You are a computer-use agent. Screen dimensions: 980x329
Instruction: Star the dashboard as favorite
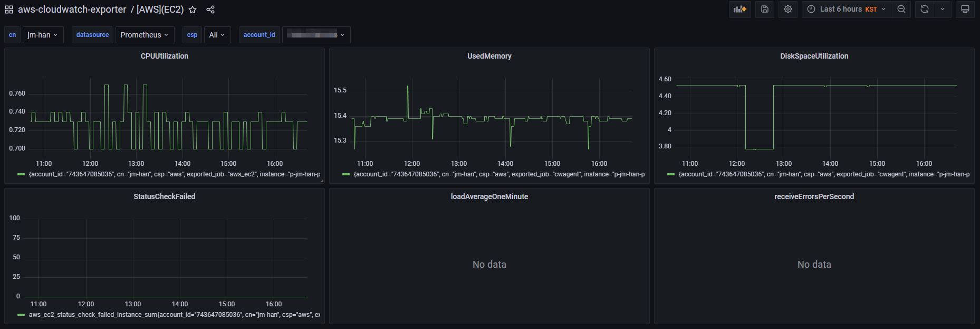(x=193, y=10)
